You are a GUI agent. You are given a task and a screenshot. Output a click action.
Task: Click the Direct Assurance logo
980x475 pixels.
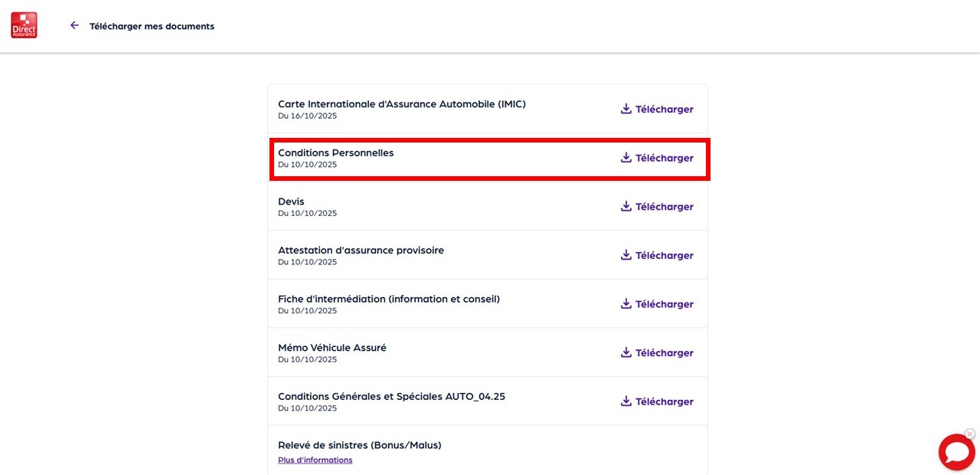point(24,25)
